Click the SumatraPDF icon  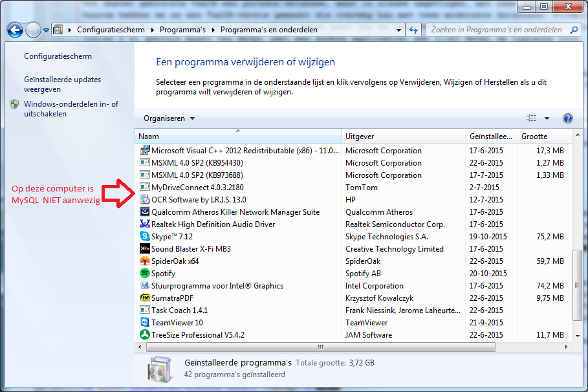(x=145, y=298)
